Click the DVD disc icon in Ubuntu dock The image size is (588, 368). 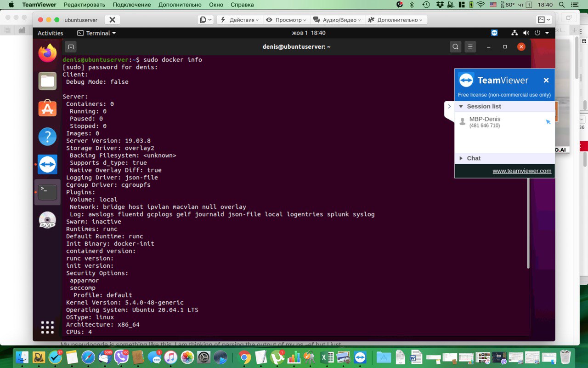[47, 220]
